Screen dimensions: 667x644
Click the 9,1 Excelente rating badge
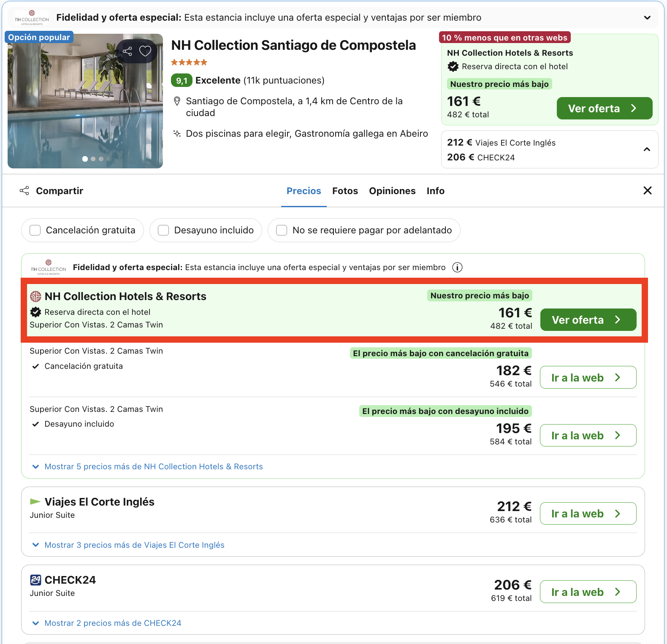coord(182,81)
